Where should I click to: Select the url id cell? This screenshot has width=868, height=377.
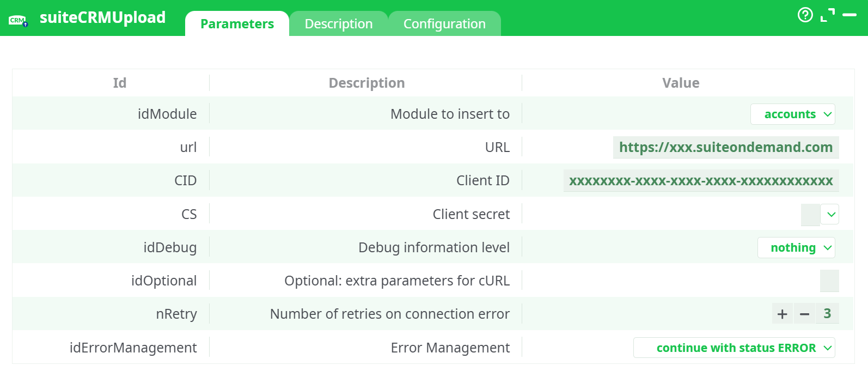[x=188, y=147]
